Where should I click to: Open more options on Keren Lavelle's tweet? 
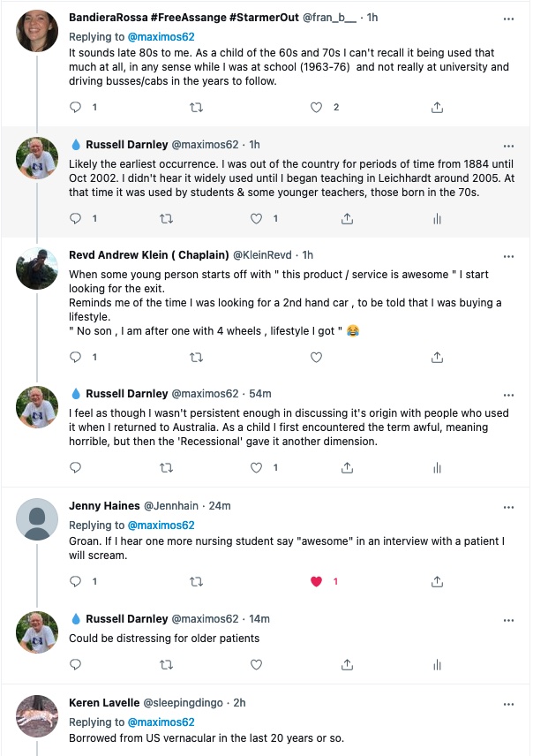tap(508, 703)
